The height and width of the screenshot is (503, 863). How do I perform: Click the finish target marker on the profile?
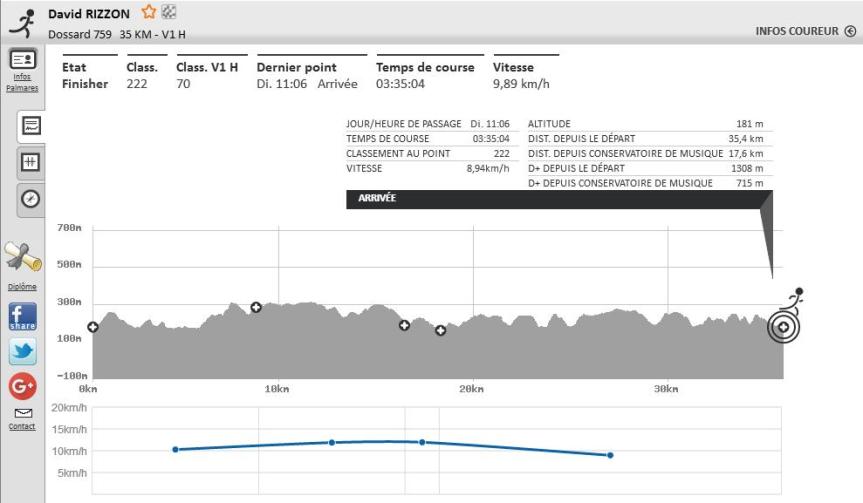(x=783, y=327)
